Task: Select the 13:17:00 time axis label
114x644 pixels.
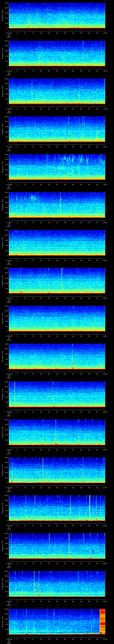Action: point(9,147)
